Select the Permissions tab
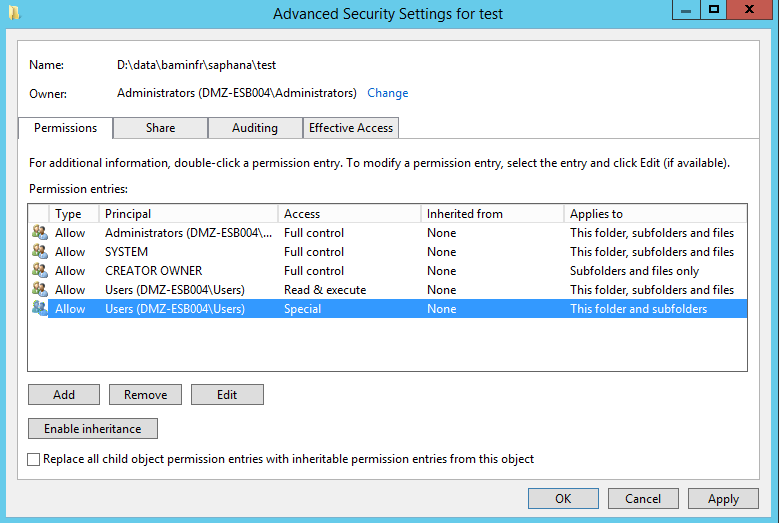The image size is (779, 523). click(x=66, y=128)
